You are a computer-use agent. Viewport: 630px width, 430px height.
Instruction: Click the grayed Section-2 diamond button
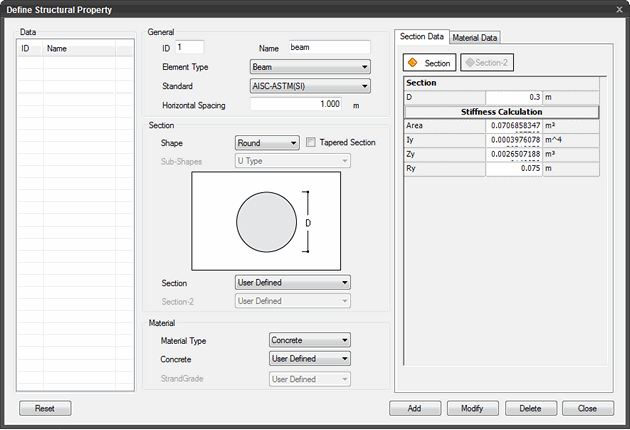coord(486,63)
